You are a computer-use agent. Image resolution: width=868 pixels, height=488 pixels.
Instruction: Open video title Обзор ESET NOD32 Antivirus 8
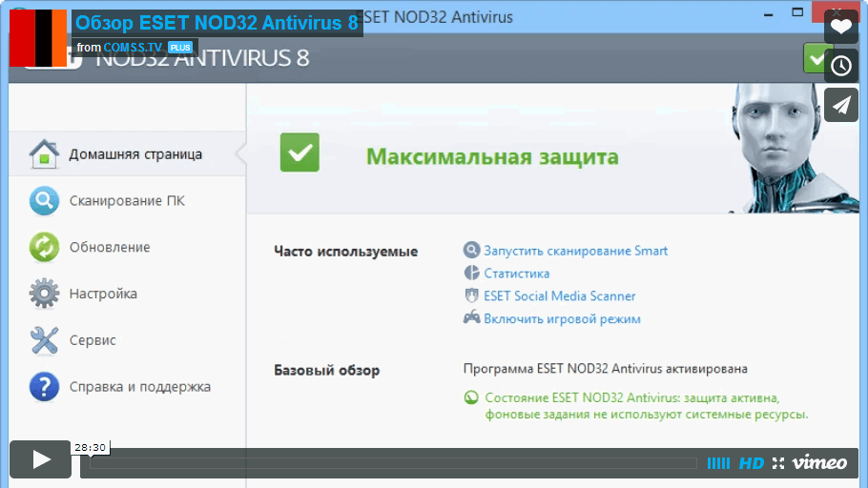217,23
